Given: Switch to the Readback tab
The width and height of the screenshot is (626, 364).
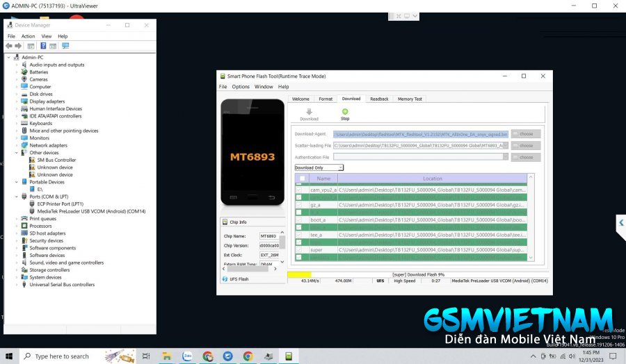Looking at the screenshot, I should 379,99.
